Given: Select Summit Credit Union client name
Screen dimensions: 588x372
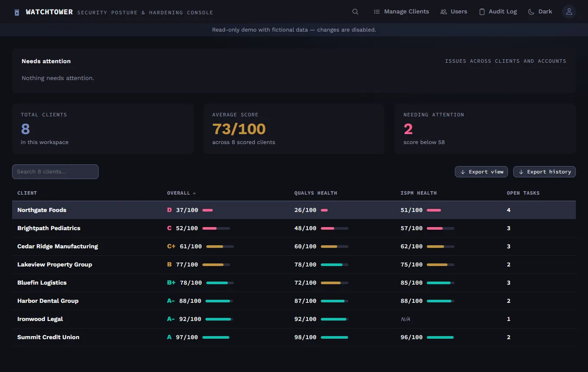Looking at the screenshot, I should (x=48, y=337).
